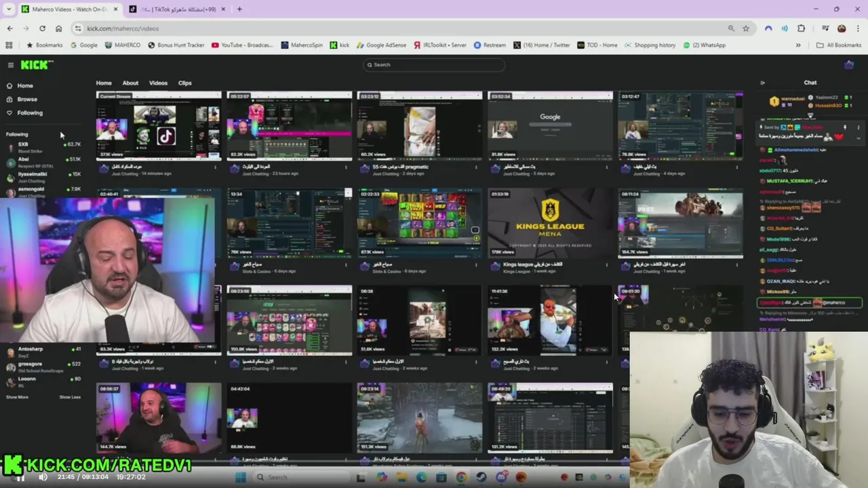Open All Bookmarks folder
Viewport: 868px width, 488px height.
(x=839, y=45)
